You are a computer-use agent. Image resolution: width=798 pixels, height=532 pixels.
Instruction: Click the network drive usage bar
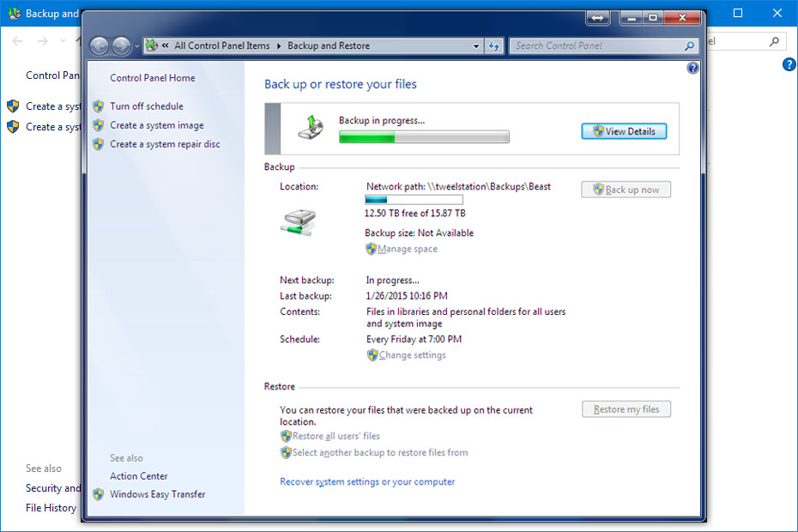coord(414,200)
